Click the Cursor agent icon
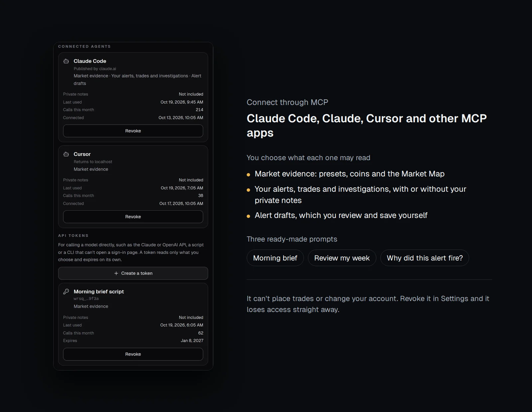The width and height of the screenshot is (532, 412). (66, 154)
